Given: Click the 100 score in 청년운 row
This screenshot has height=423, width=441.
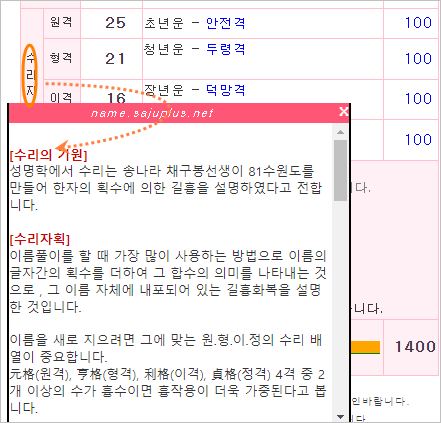Looking at the screenshot, I should click(418, 59).
